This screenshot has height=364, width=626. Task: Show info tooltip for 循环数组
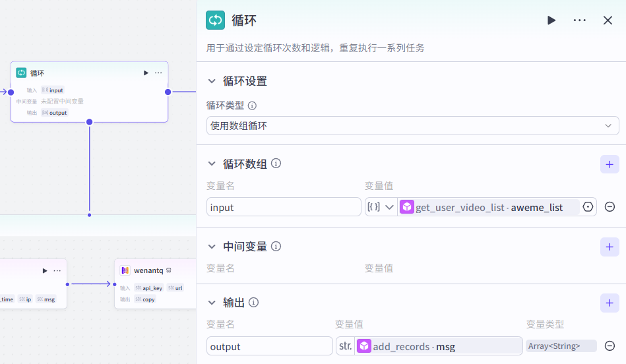click(276, 164)
